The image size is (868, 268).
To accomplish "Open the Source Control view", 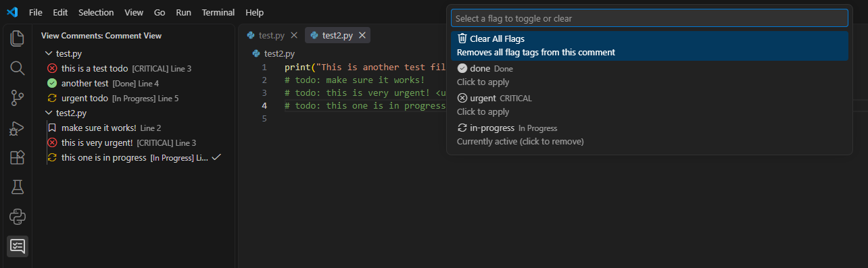I will 17,98.
